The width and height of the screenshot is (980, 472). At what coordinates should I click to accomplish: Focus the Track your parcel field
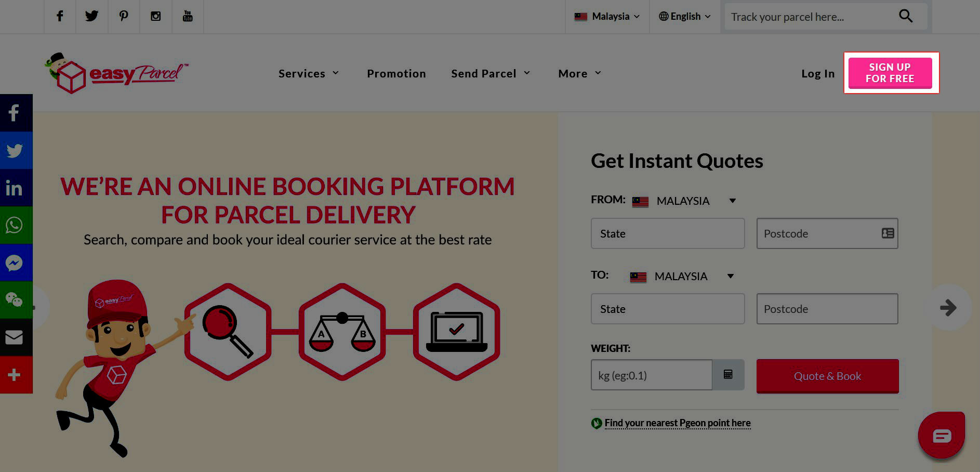(811, 17)
